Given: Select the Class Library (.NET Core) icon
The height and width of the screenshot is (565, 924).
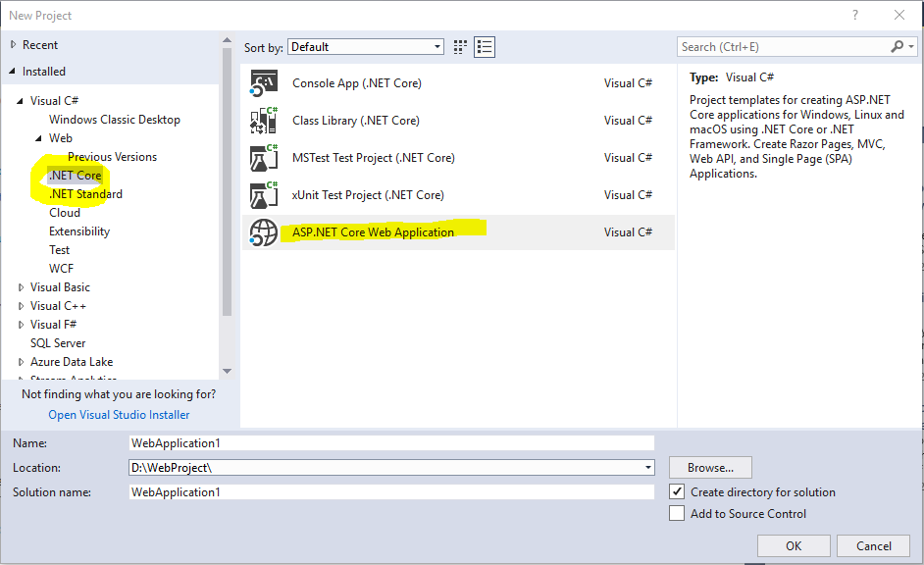Looking at the screenshot, I should tap(264, 121).
